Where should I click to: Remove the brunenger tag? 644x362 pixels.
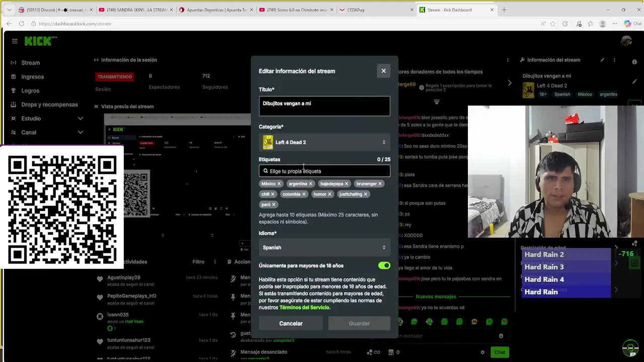tap(380, 184)
